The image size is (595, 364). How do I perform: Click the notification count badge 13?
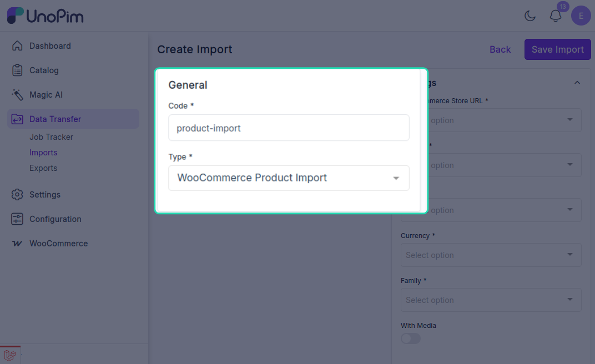coord(563,7)
